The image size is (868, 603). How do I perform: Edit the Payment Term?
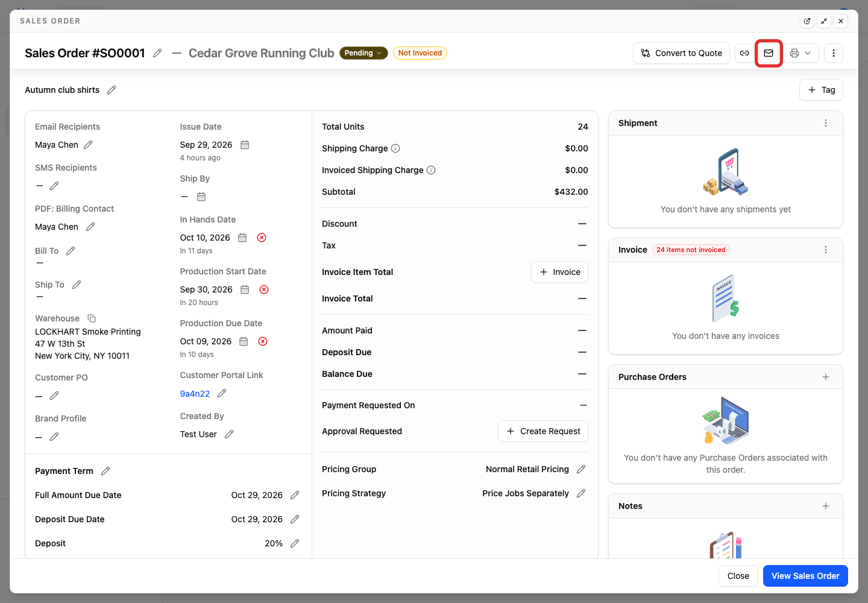(105, 471)
